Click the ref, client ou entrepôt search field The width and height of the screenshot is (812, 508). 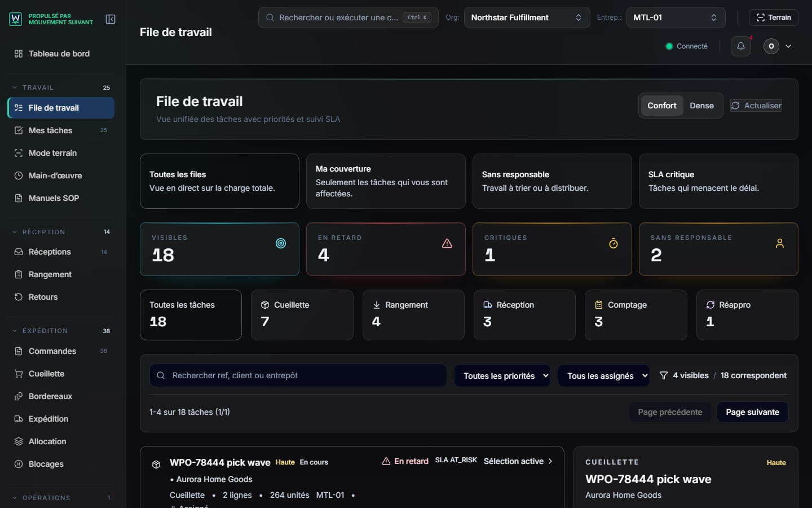298,375
